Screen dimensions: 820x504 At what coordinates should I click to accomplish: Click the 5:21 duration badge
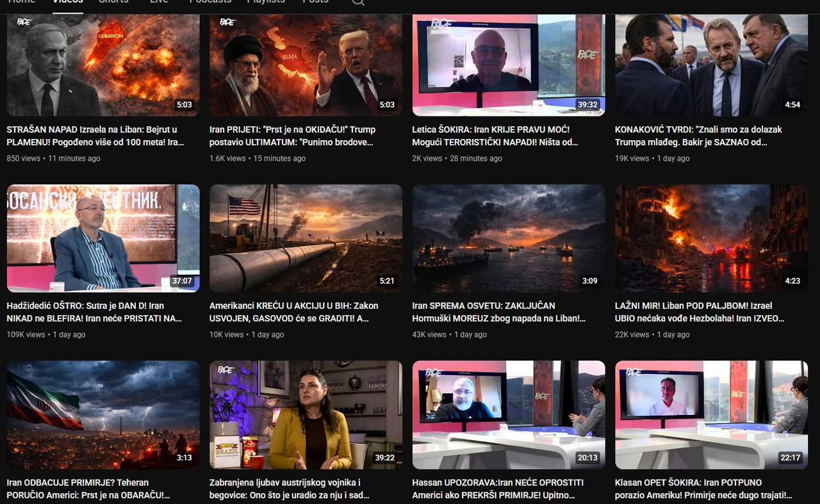[x=387, y=281]
